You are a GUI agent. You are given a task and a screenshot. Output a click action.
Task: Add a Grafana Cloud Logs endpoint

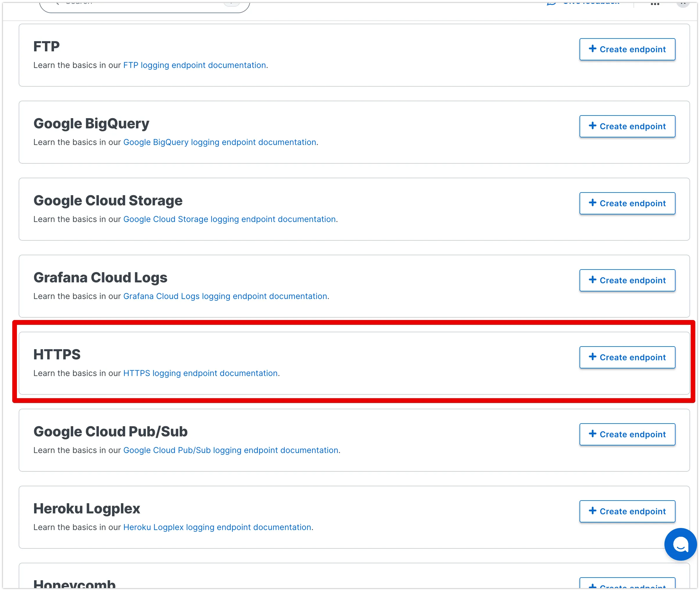click(627, 280)
